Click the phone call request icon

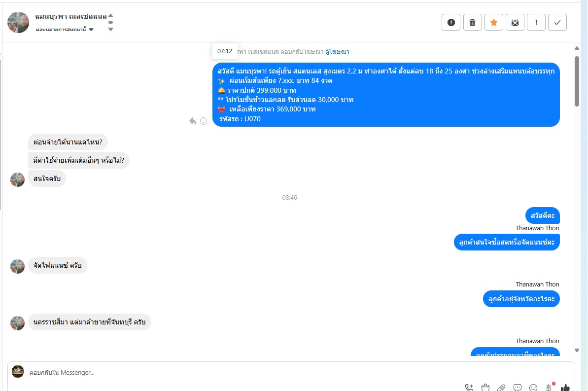(469, 387)
